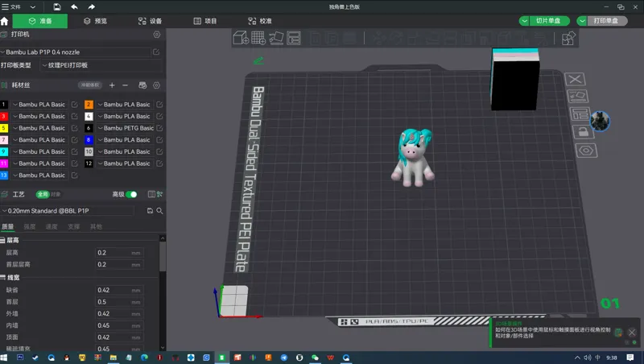Close the 3D scene tip notification

tap(632, 332)
